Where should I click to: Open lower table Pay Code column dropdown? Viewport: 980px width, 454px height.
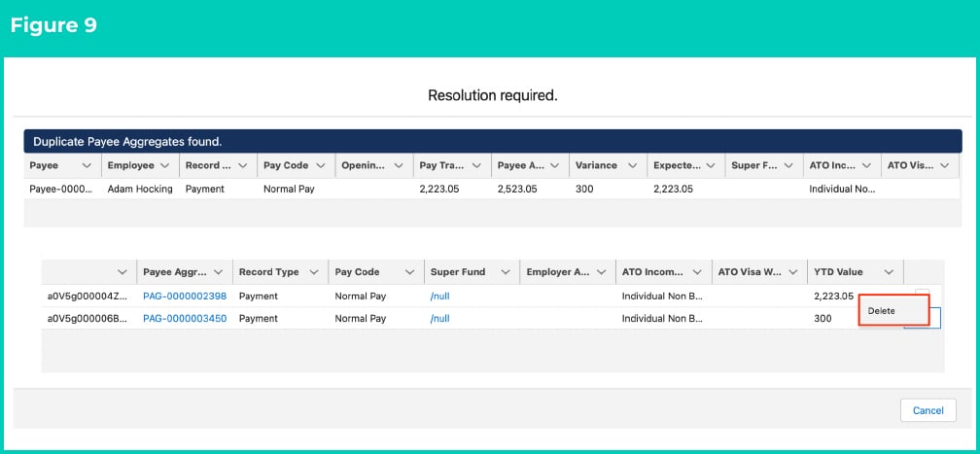point(409,272)
